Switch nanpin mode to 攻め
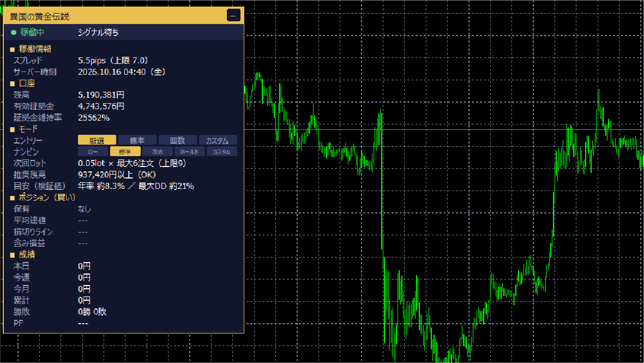The image size is (644, 363). pyautogui.click(x=157, y=152)
